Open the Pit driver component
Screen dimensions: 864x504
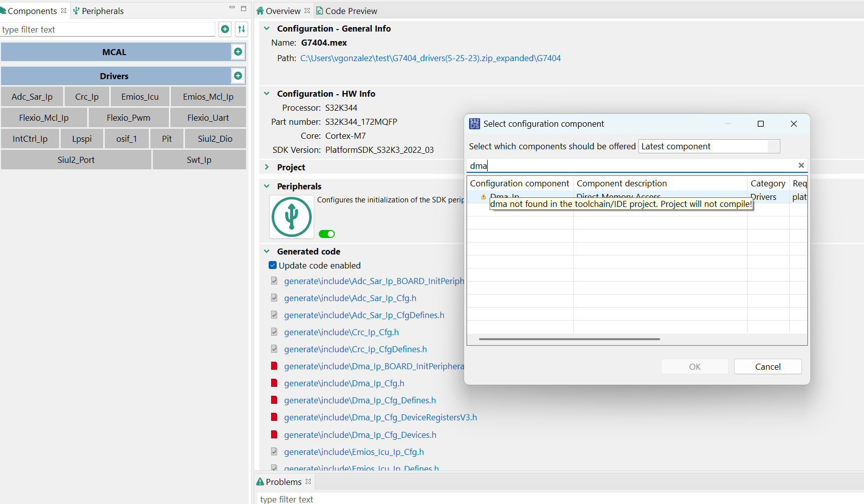[167, 139]
